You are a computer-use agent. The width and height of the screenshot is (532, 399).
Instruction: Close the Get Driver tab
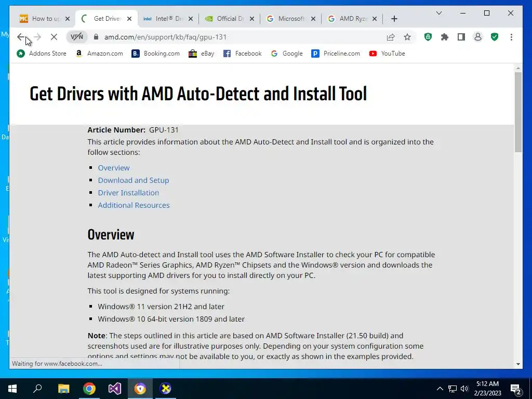click(x=129, y=19)
